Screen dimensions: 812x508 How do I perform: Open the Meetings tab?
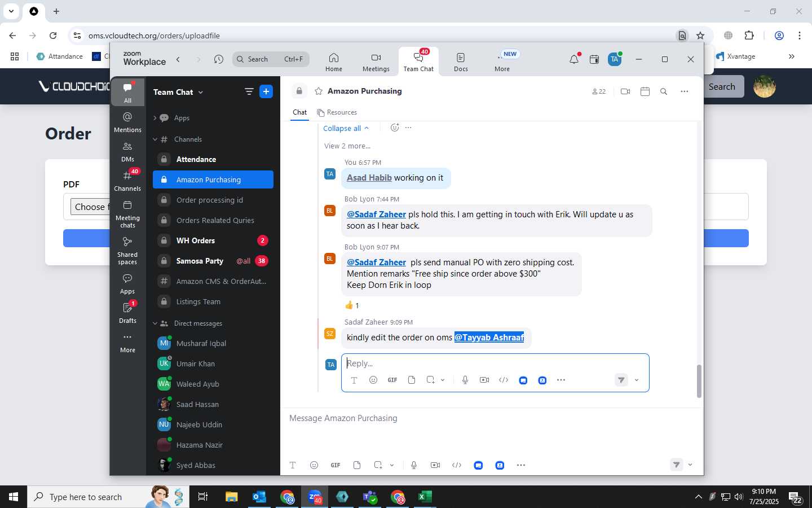(x=376, y=62)
